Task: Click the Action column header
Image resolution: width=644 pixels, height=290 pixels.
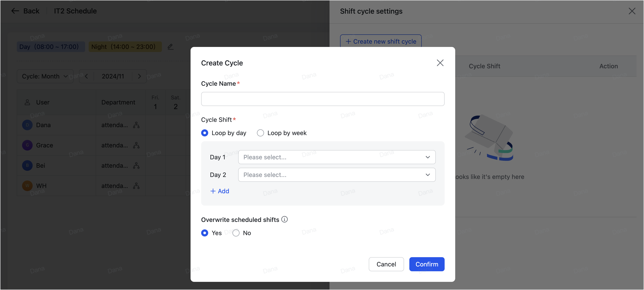Action: [x=608, y=66]
